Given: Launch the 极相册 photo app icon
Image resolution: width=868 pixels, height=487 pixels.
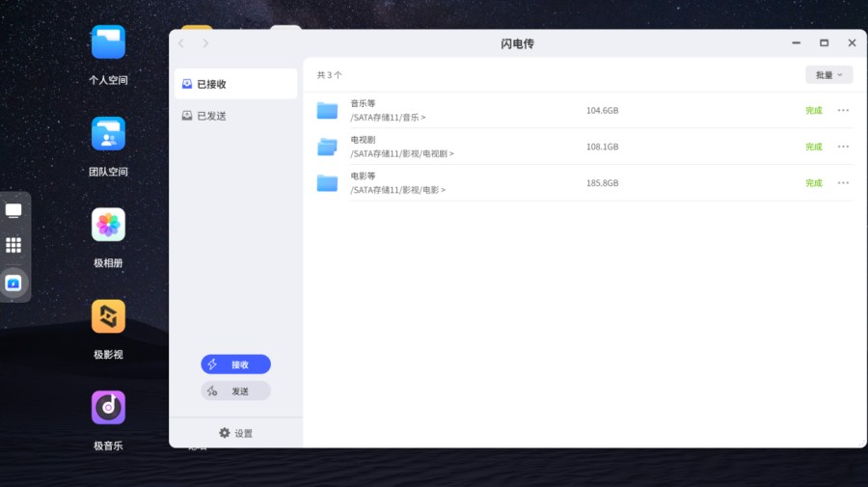Looking at the screenshot, I should point(108,226).
